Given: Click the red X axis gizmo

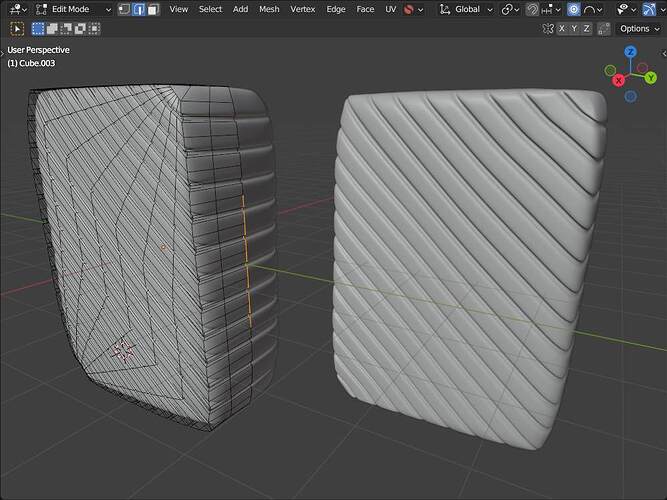Looking at the screenshot, I should [619, 80].
